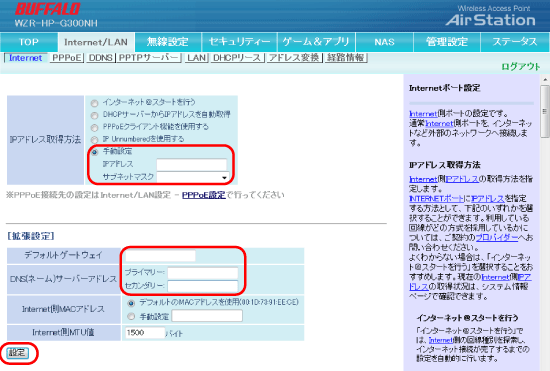
Task: Open the サブネットマスク dropdown
Action: pyautogui.click(x=193, y=177)
